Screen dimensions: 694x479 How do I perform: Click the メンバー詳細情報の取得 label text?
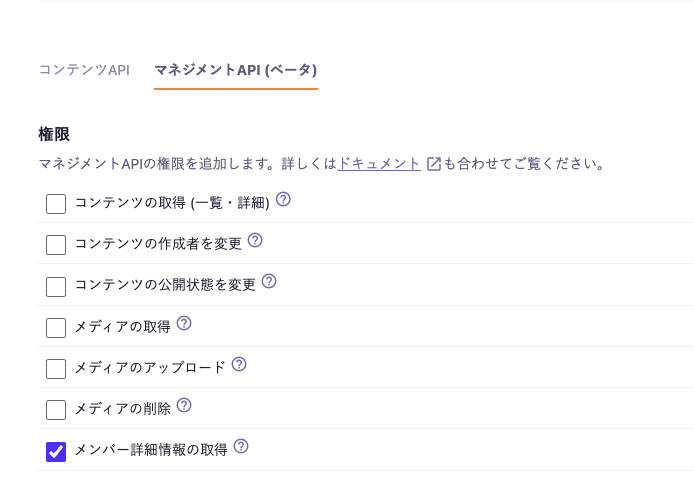pyautogui.click(x=151, y=450)
